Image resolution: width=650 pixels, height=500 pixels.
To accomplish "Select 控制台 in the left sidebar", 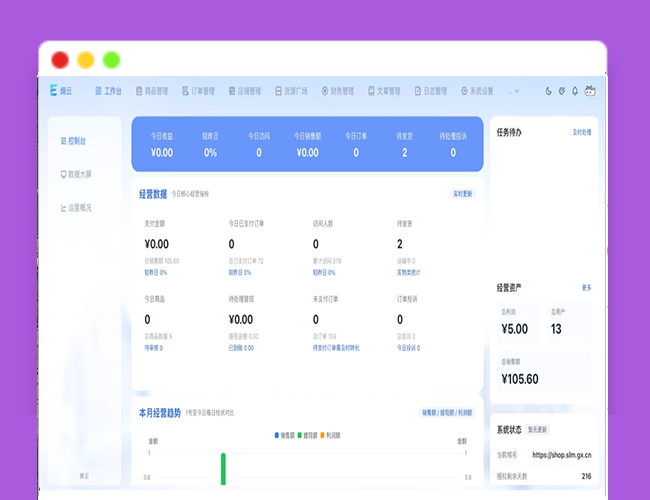I will point(73,141).
